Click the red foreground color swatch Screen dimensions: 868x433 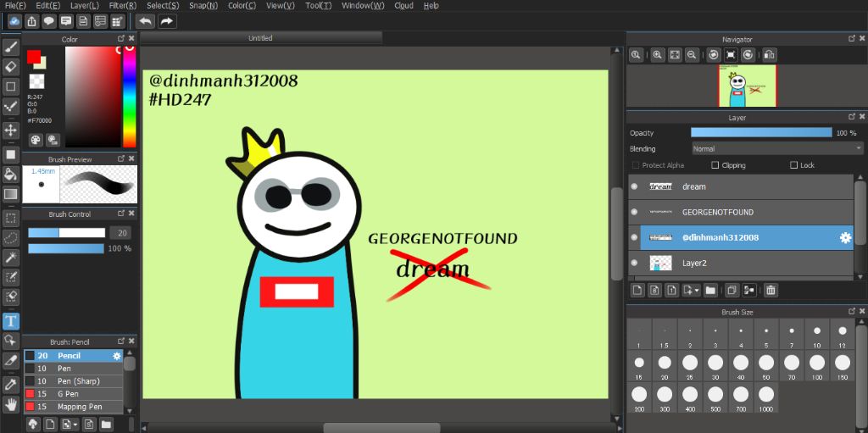point(34,57)
